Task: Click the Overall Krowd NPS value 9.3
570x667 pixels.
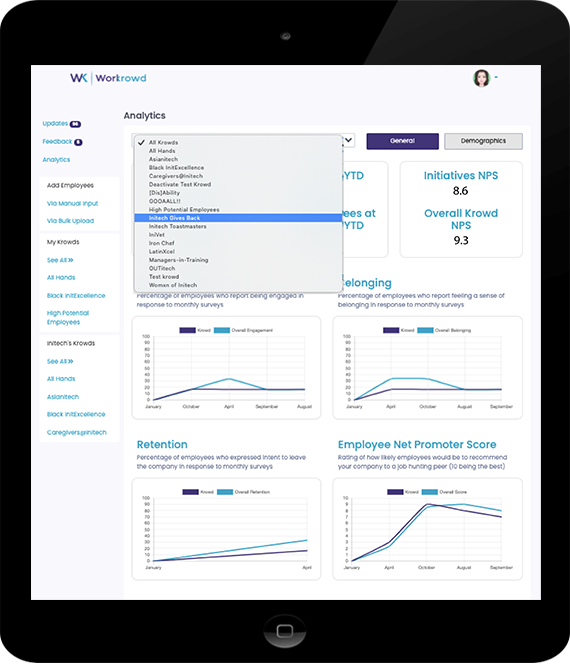Action: 461,241
